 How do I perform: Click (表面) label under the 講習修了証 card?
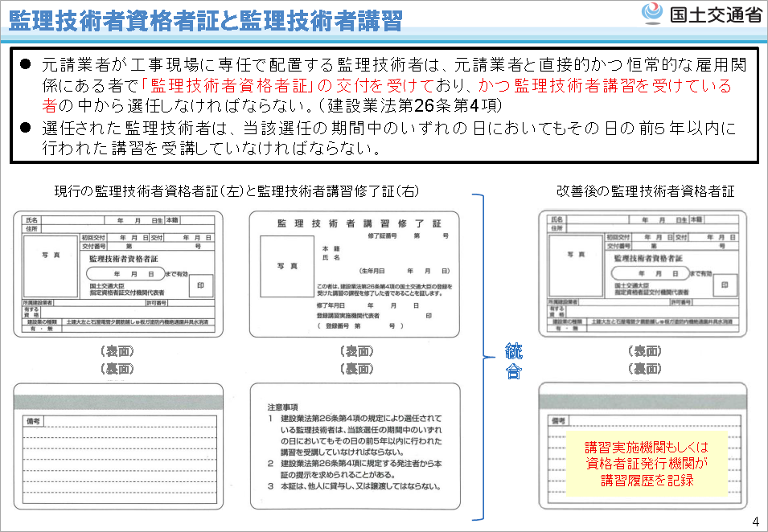click(357, 351)
